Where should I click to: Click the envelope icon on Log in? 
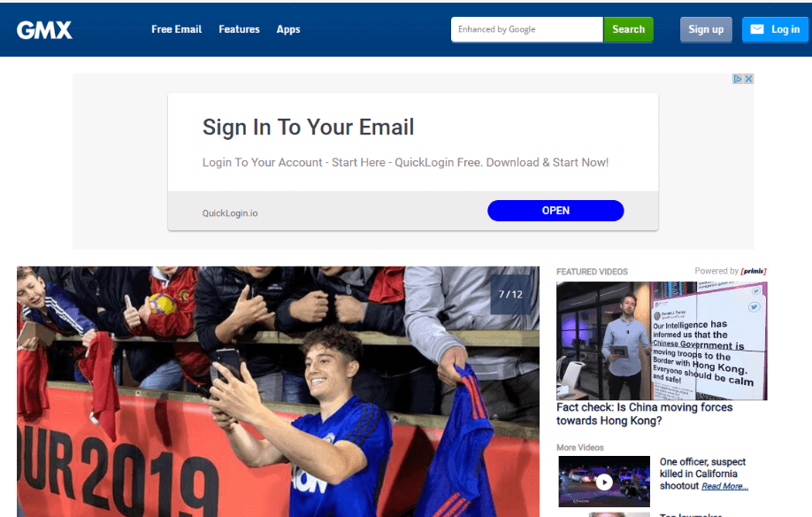[x=757, y=29]
